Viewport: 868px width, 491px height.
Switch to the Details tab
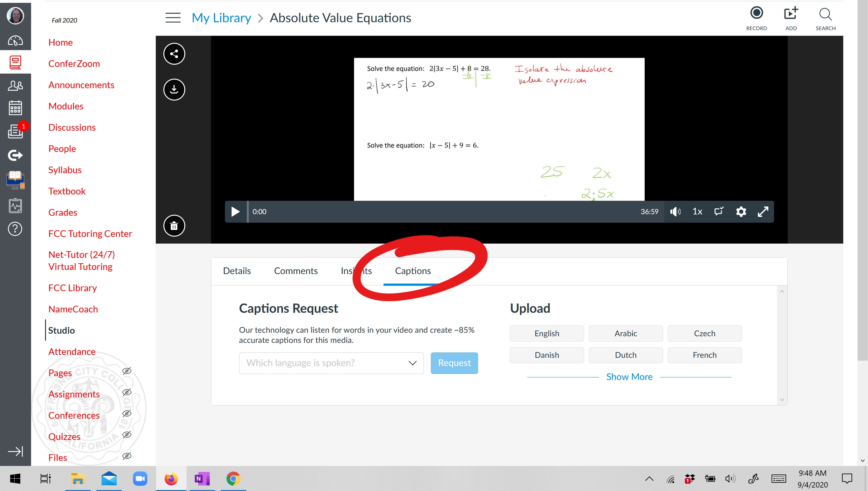pyautogui.click(x=237, y=271)
